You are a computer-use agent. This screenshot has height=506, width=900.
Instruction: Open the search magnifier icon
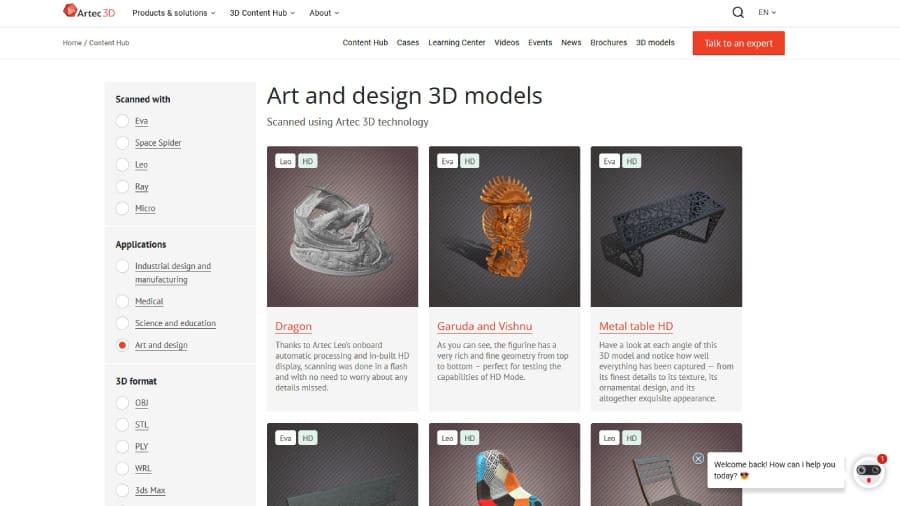pos(738,12)
